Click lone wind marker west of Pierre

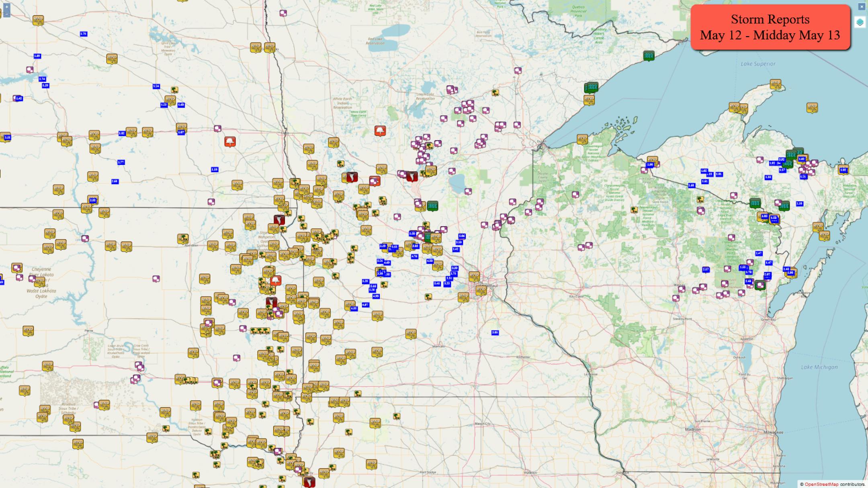[28, 331]
